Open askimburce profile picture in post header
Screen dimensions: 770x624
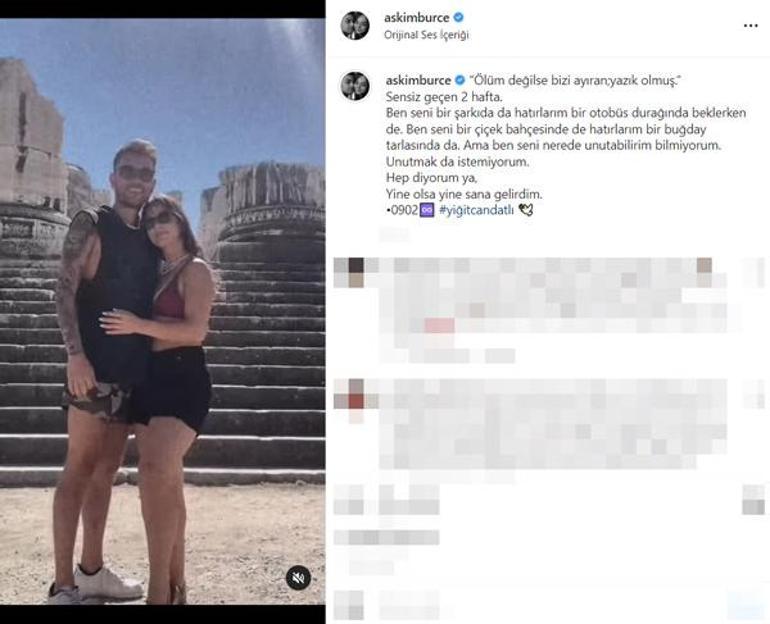355,25
